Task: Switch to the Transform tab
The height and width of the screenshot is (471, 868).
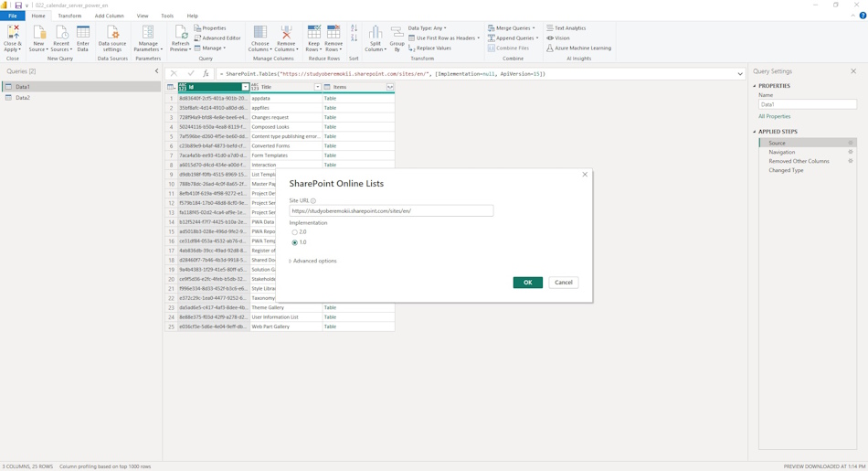Action: pyautogui.click(x=69, y=16)
